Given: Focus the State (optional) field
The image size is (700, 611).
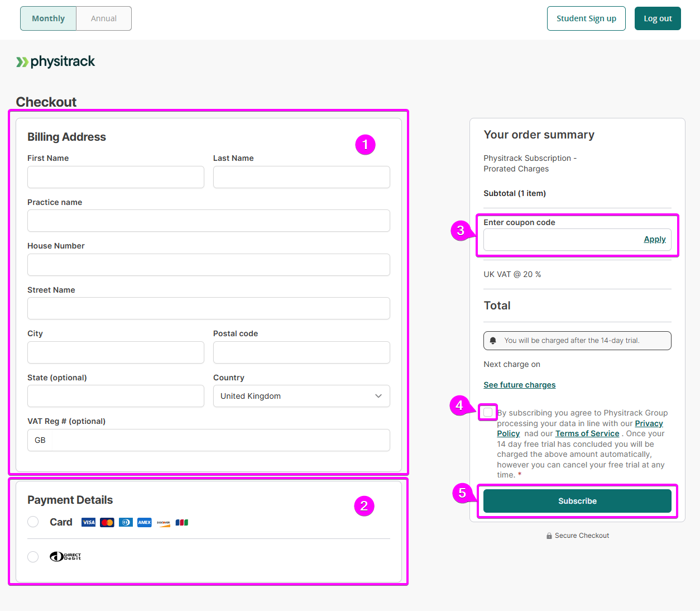Looking at the screenshot, I should coord(116,396).
